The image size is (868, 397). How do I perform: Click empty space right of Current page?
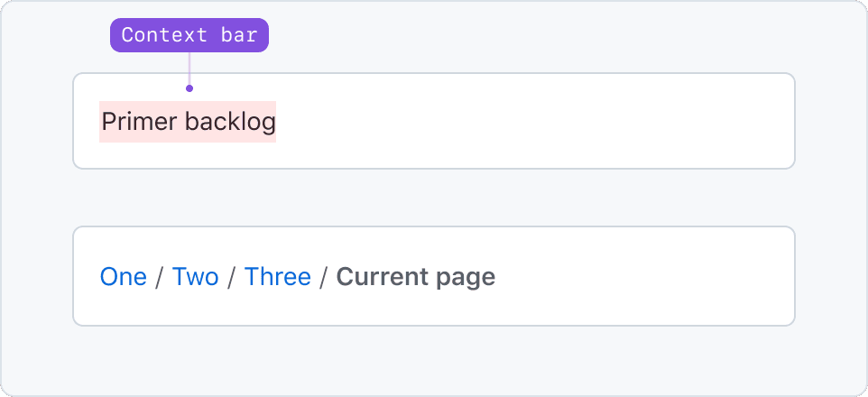pyautogui.click(x=641, y=276)
